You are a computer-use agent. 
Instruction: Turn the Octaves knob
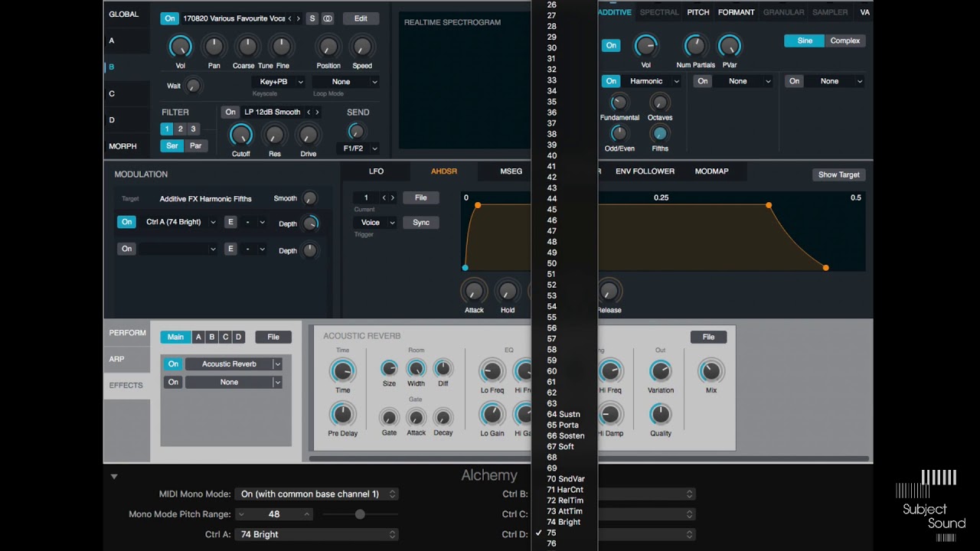(x=659, y=103)
